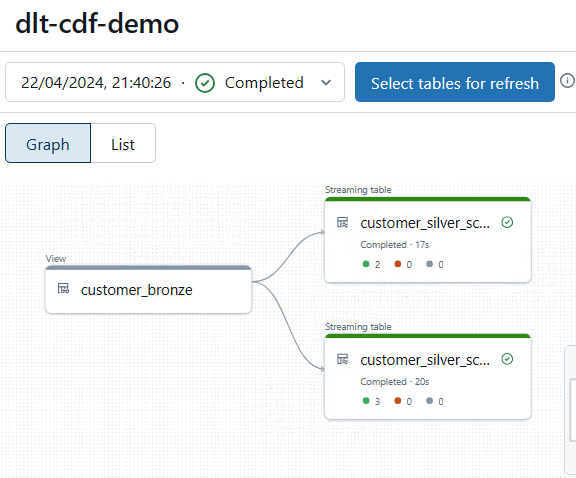The height and width of the screenshot is (478, 576).
Task: Select the bottom customer_silver_sc... streaming table node
Action: point(428,377)
